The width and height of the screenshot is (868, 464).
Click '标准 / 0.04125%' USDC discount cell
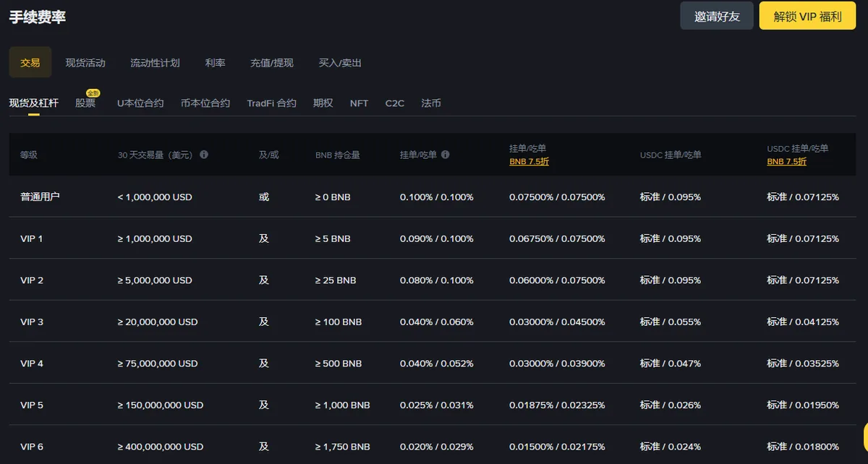803,322
